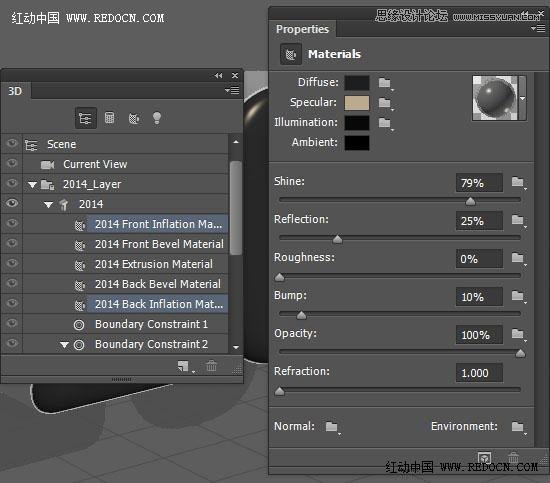
Task: Select 2014 Extrusion Material row
Action: [x=126, y=264]
